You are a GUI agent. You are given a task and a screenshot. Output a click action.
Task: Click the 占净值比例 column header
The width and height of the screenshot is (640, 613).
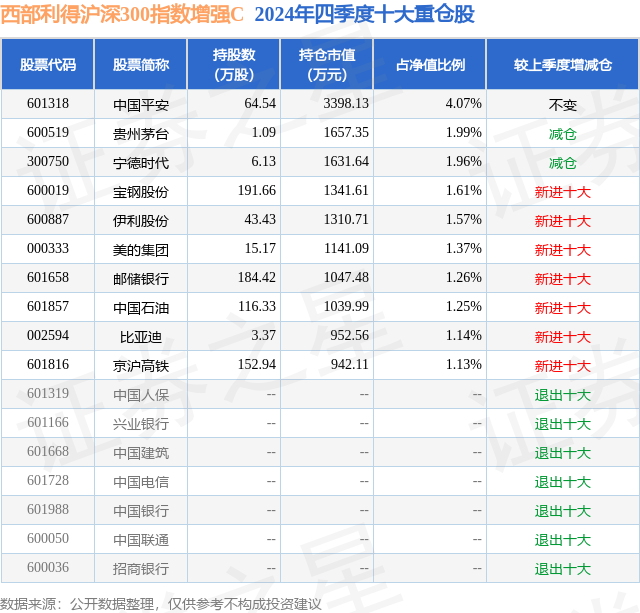click(430, 65)
